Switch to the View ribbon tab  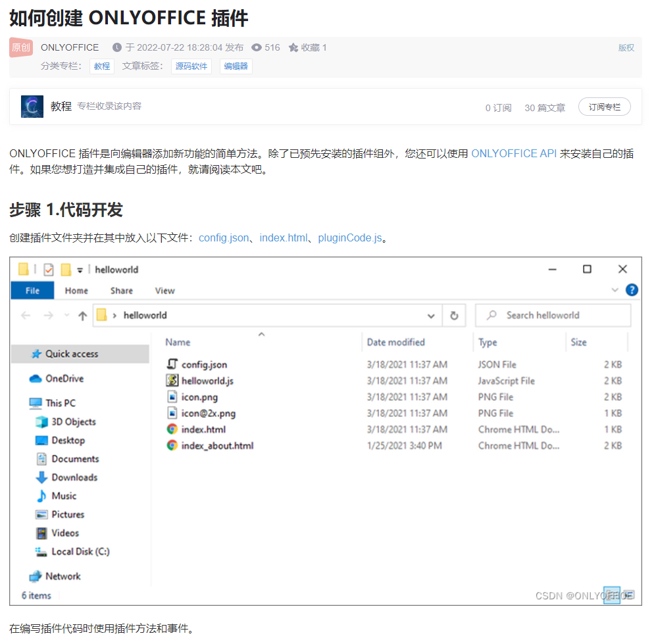165,291
